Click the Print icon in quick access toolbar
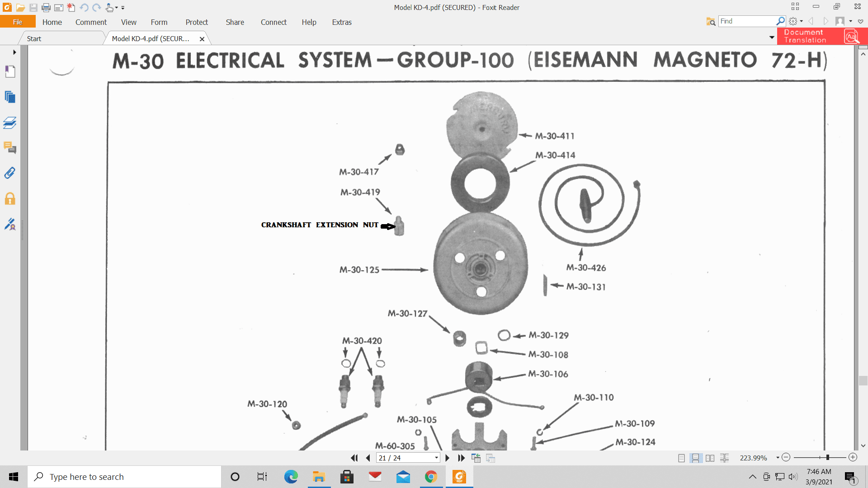 (x=46, y=8)
